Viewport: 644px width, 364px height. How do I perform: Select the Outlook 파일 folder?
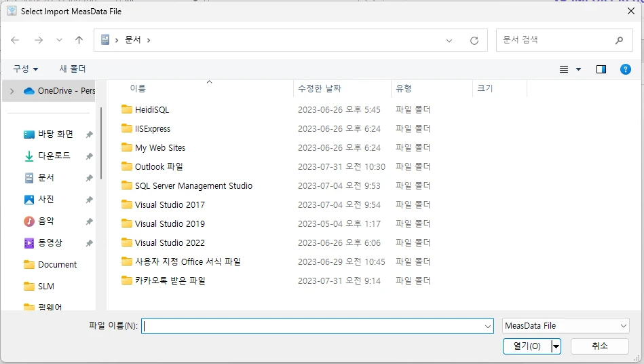click(159, 166)
